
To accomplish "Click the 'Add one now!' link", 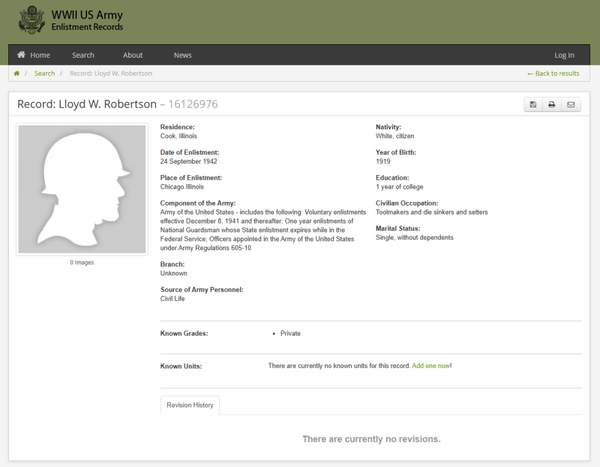I will (x=432, y=366).
